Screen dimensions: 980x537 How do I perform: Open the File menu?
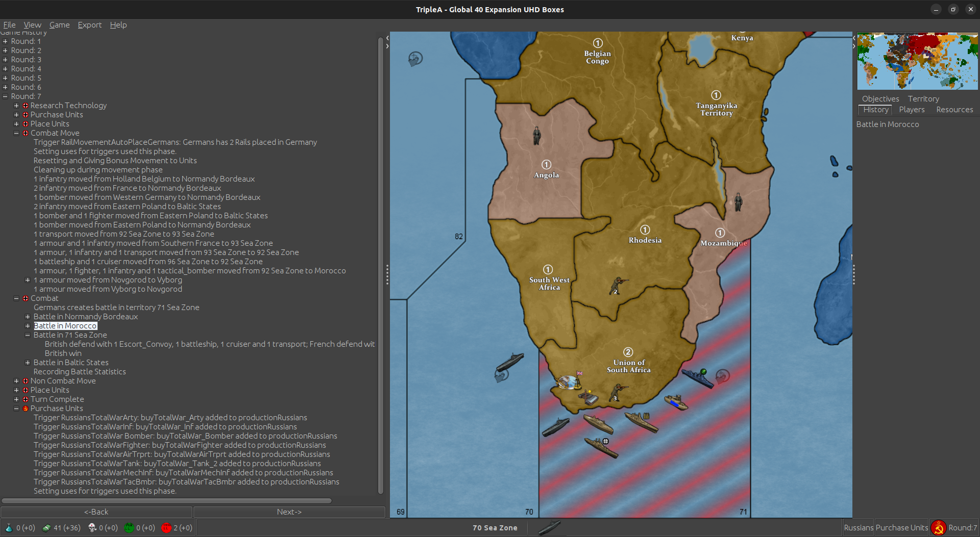pos(9,25)
